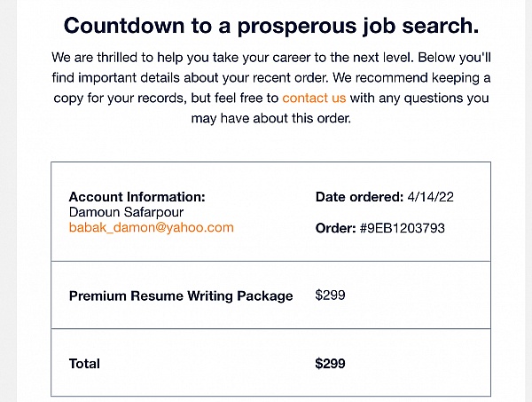Screen dimensions: 532x402
Task: Click the bold $299 total amount
Action: pyautogui.click(x=330, y=363)
